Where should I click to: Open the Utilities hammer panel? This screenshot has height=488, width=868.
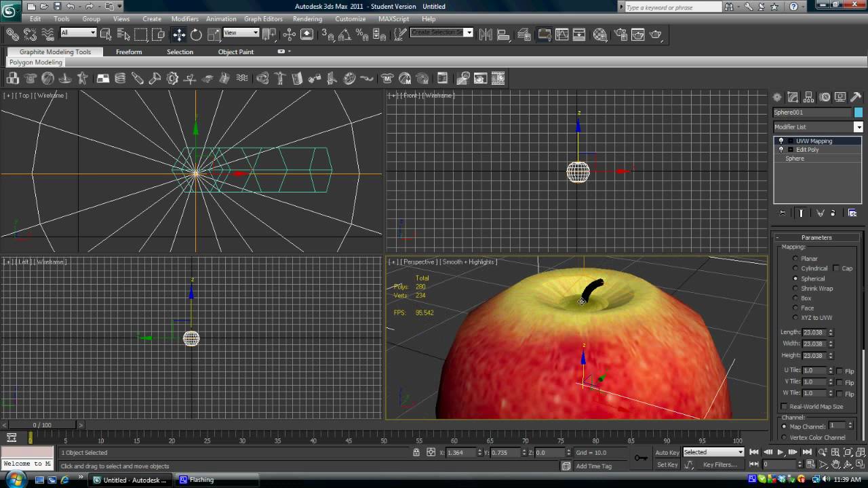click(856, 97)
